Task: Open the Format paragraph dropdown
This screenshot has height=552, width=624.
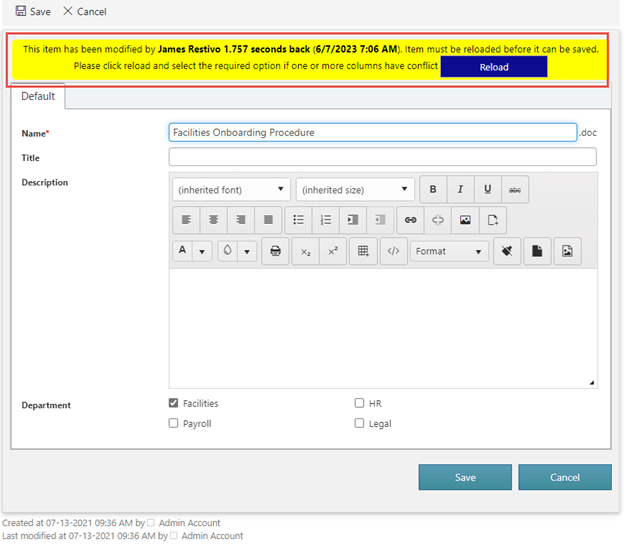Action: (x=449, y=251)
